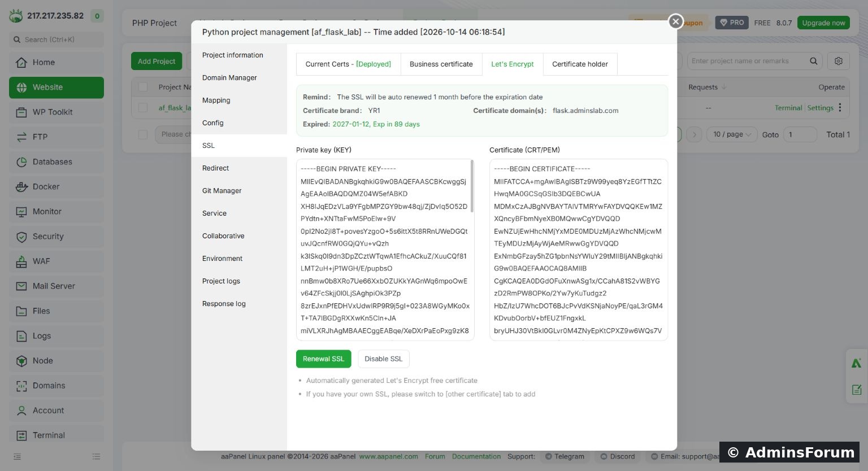This screenshot has width=868, height=471.
Task: Select the Current Certs tab
Action: (348, 64)
